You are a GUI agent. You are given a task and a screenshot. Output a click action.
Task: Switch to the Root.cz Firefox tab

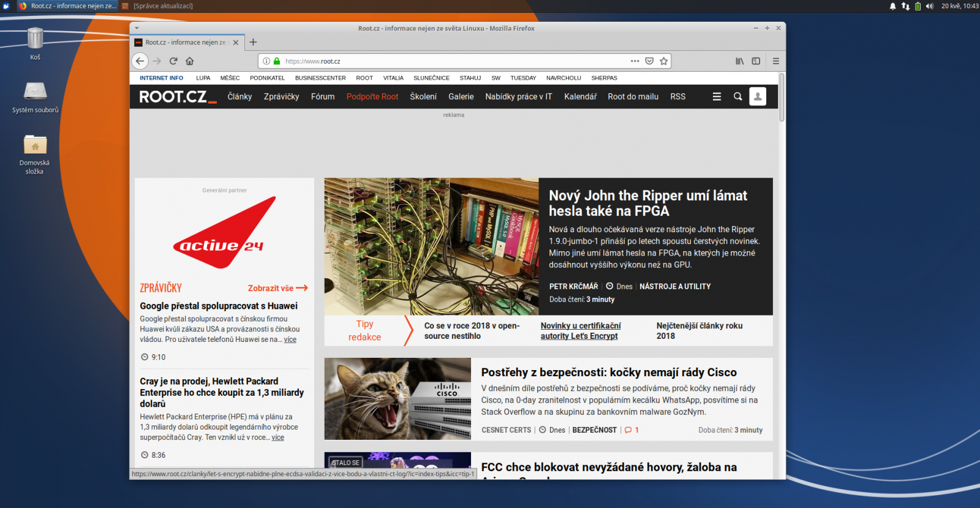(187, 42)
